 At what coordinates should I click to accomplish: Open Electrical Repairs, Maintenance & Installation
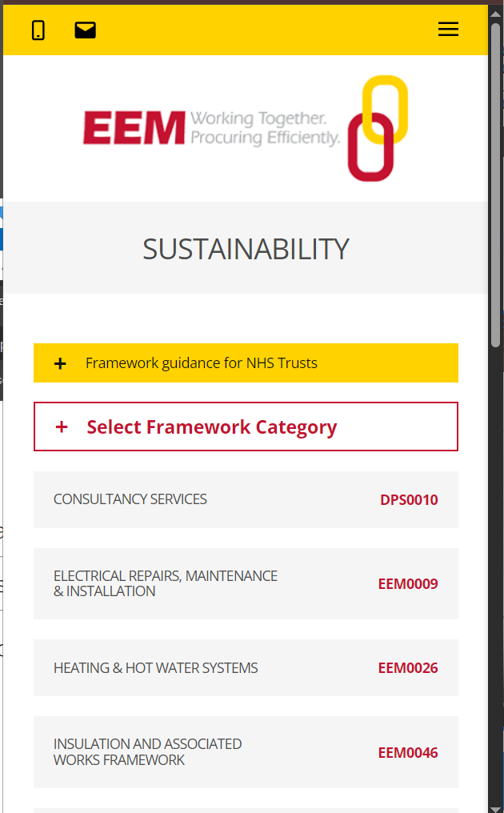[x=166, y=583]
